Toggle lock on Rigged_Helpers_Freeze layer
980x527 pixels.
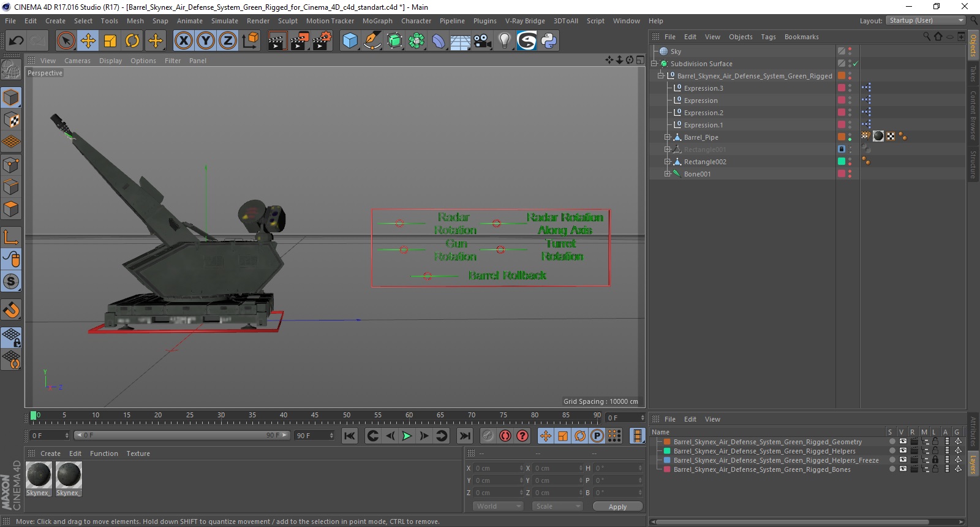(x=935, y=460)
